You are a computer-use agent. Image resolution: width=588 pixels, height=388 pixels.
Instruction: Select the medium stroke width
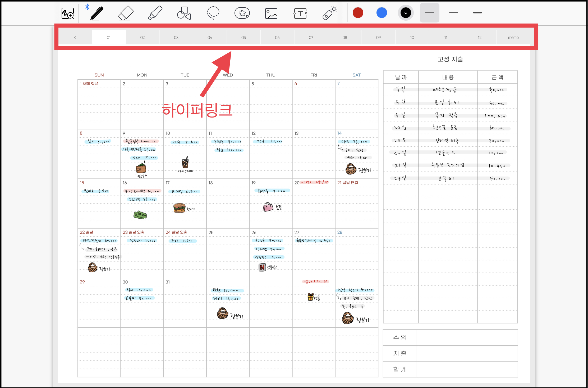454,13
